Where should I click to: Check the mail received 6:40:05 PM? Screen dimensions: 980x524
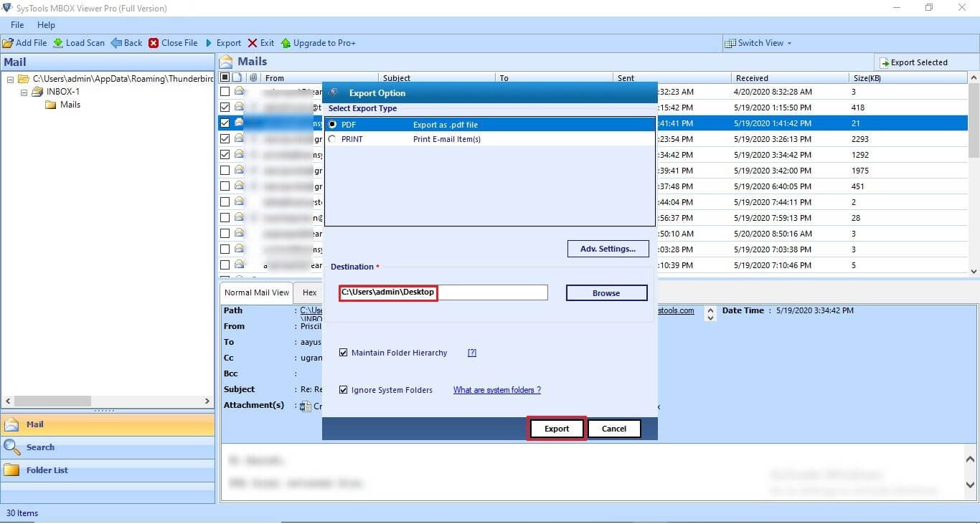(x=225, y=186)
